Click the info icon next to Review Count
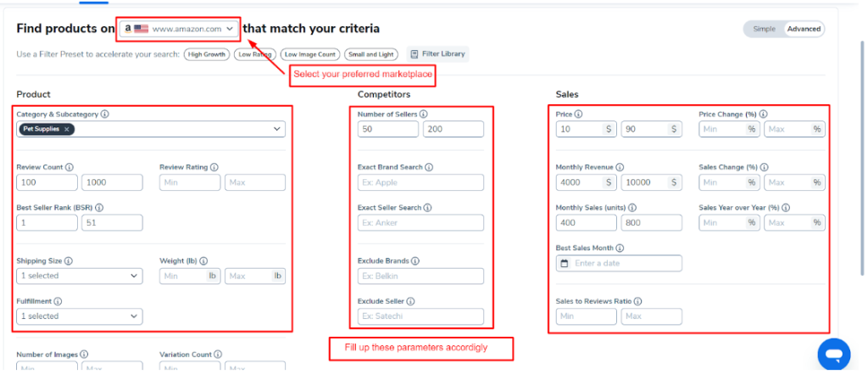The height and width of the screenshot is (380, 868). click(x=70, y=167)
